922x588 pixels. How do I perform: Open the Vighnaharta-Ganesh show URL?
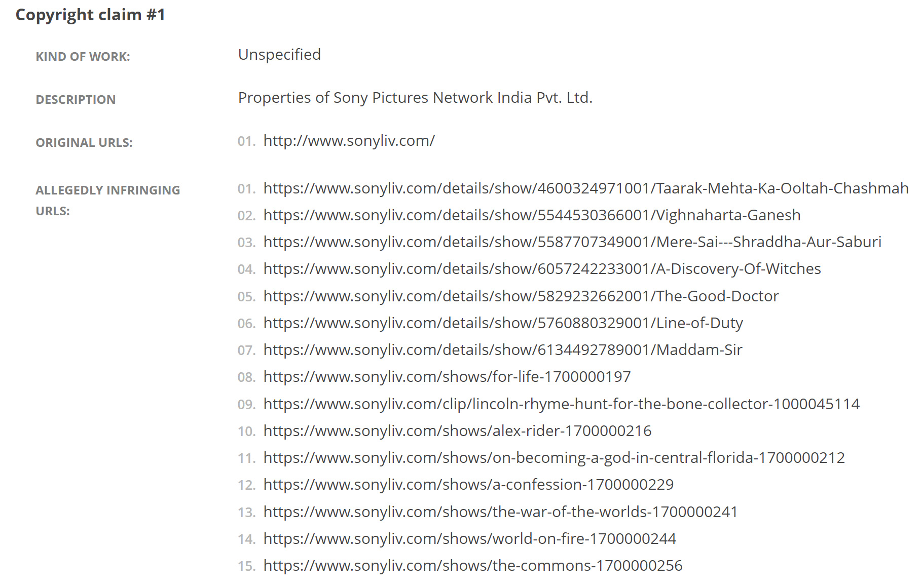(532, 215)
